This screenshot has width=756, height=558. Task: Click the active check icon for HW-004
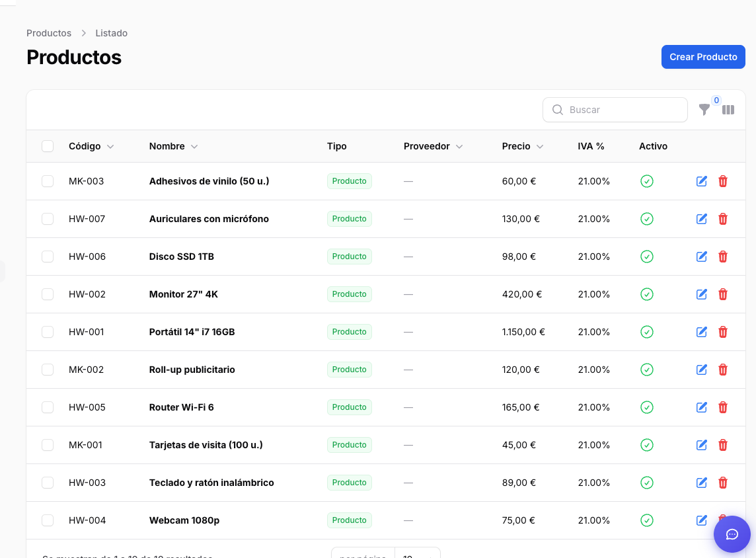click(x=646, y=520)
